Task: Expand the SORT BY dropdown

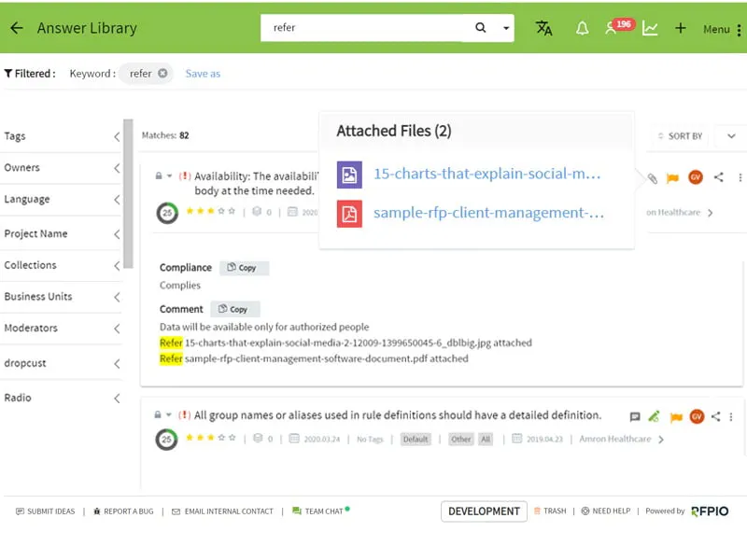Action: tap(731, 135)
